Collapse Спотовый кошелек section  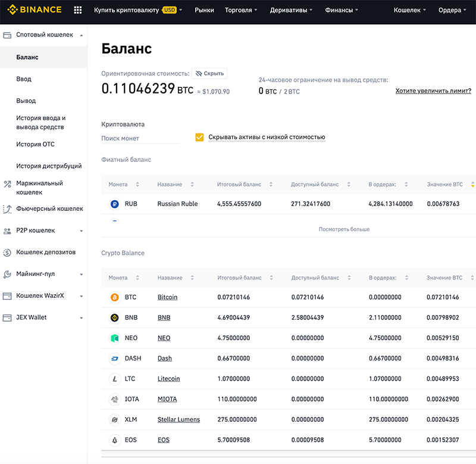point(82,35)
